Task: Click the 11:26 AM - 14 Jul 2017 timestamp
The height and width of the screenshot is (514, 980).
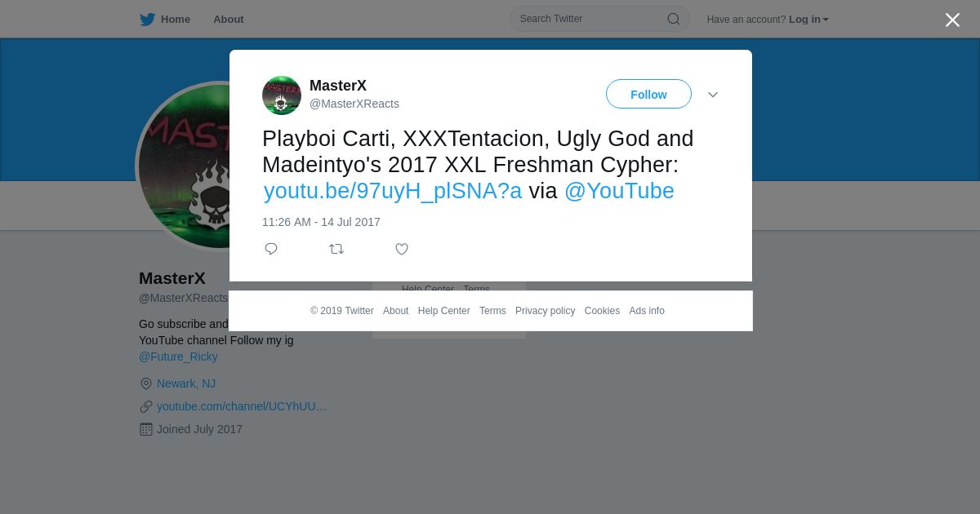Action: (321, 222)
